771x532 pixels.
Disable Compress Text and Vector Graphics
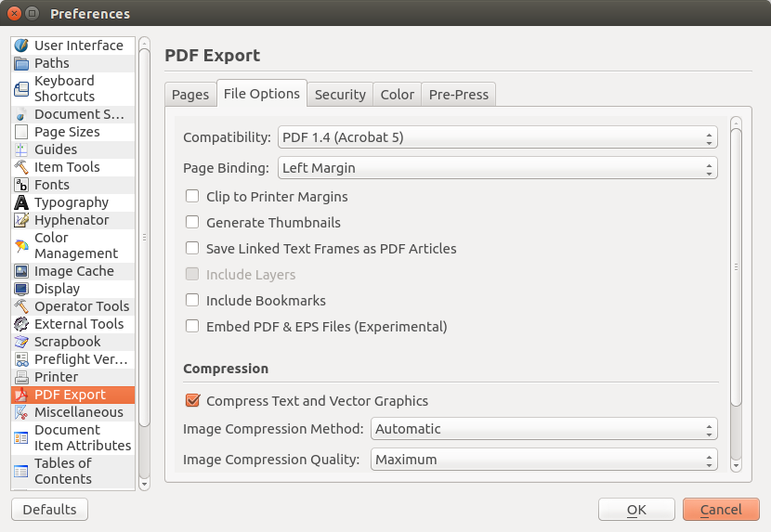click(x=192, y=401)
